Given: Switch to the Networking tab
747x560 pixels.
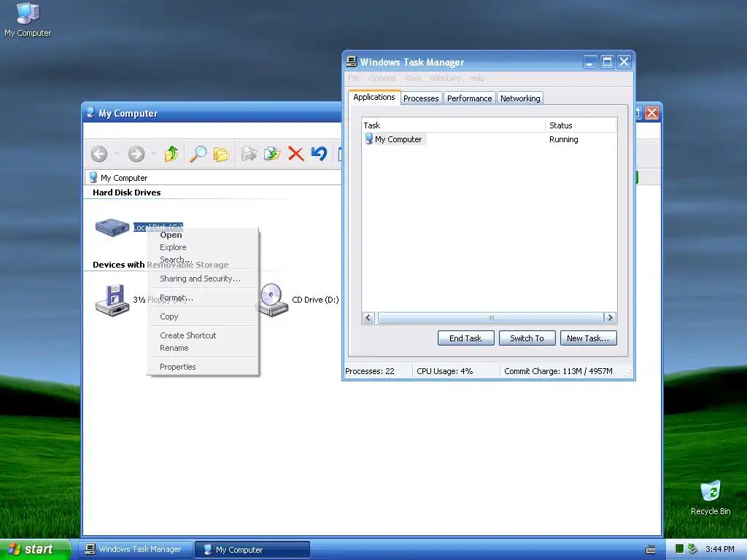Looking at the screenshot, I should coord(520,98).
